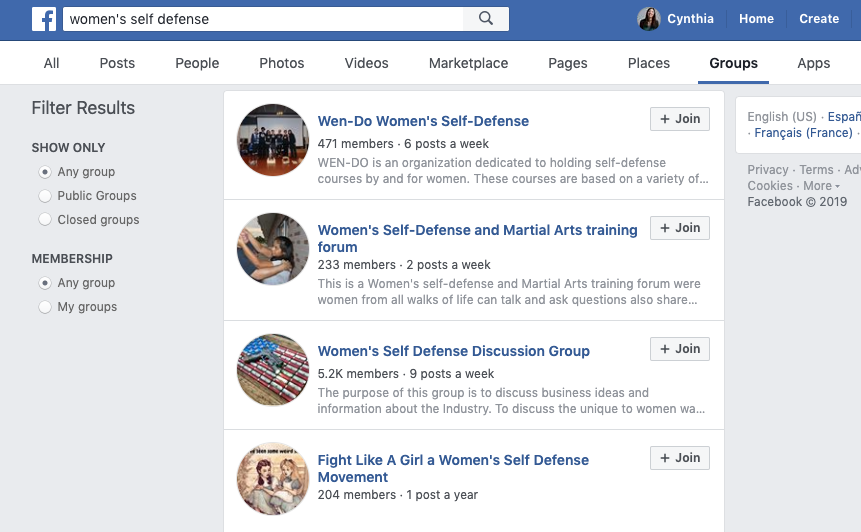Open Women's Self Defense Discussion Group link
The image size is (861, 532).
point(454,351)
